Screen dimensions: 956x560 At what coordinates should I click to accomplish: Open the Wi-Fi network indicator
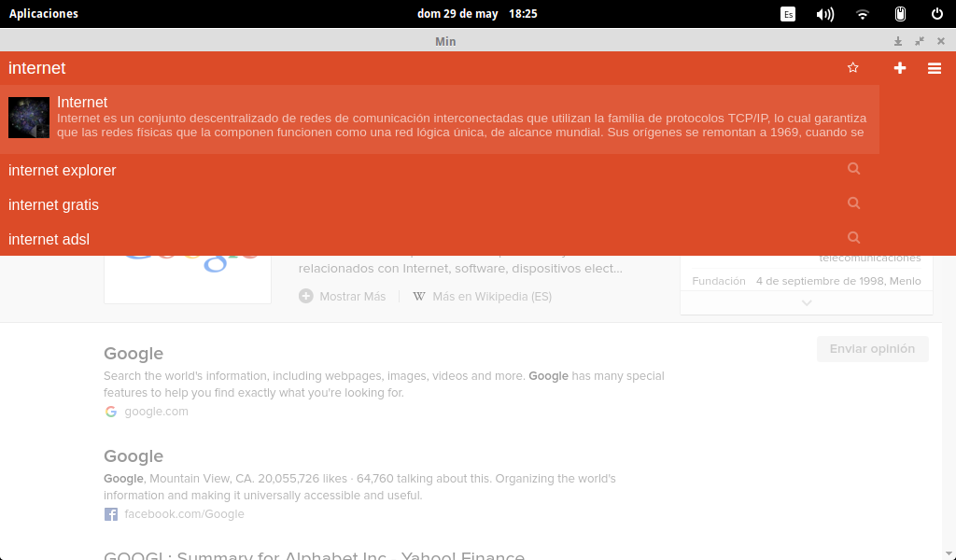pyautogui.click(x=862, y=14)
